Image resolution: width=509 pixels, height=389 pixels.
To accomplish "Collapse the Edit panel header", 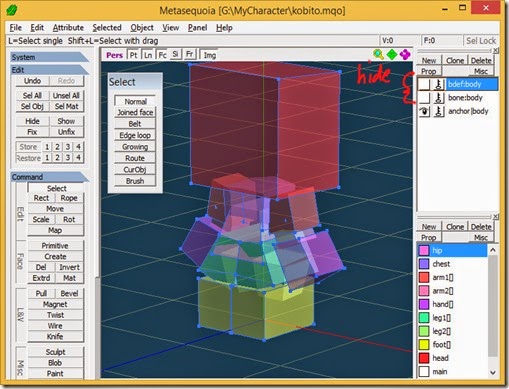I will click(49, 70).
